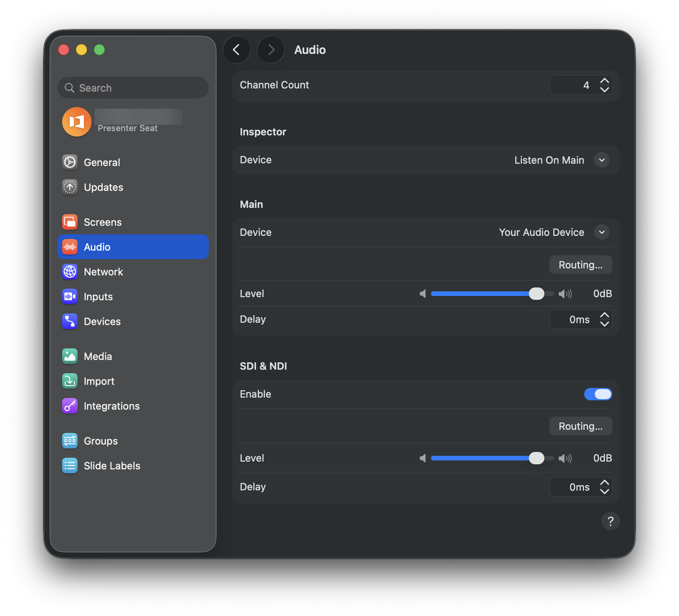
Task: Click the Import download icon
Action: click(x=70, y=381)
